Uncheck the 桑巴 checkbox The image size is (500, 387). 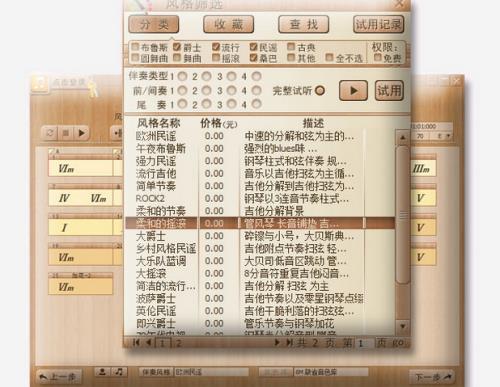point(254,58)
